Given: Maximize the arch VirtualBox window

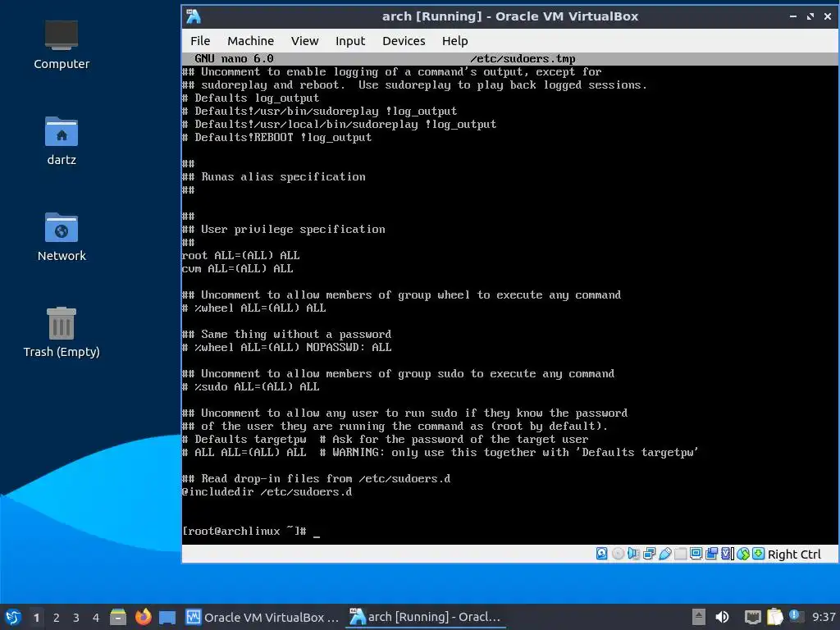Looking at the screenshot, I should [810, 16].
